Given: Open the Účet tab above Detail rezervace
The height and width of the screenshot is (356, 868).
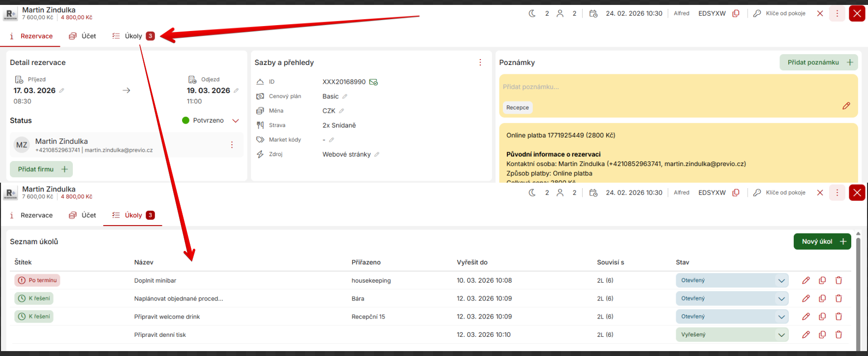Looking at the screenshot, I should tap(83, 36).
